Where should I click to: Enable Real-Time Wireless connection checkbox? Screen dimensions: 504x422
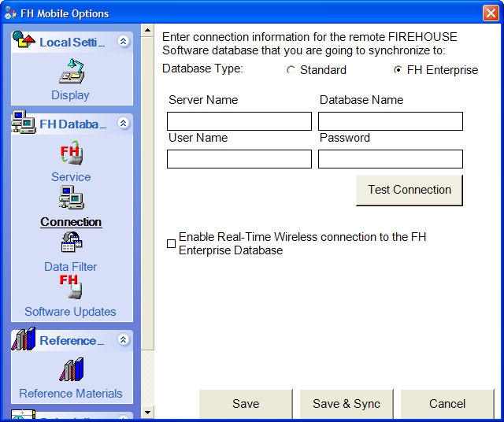[x=172, y=243]
